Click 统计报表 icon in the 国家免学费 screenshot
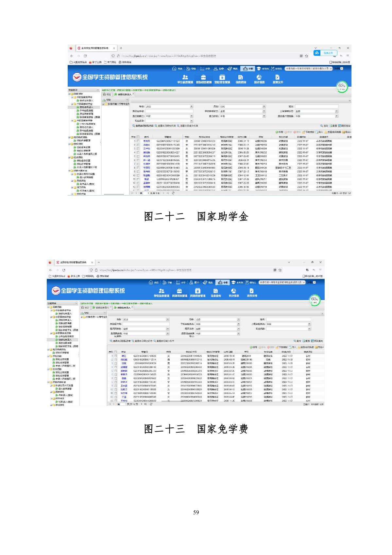This screenshot has height=555, width=392. click(233, 292)
